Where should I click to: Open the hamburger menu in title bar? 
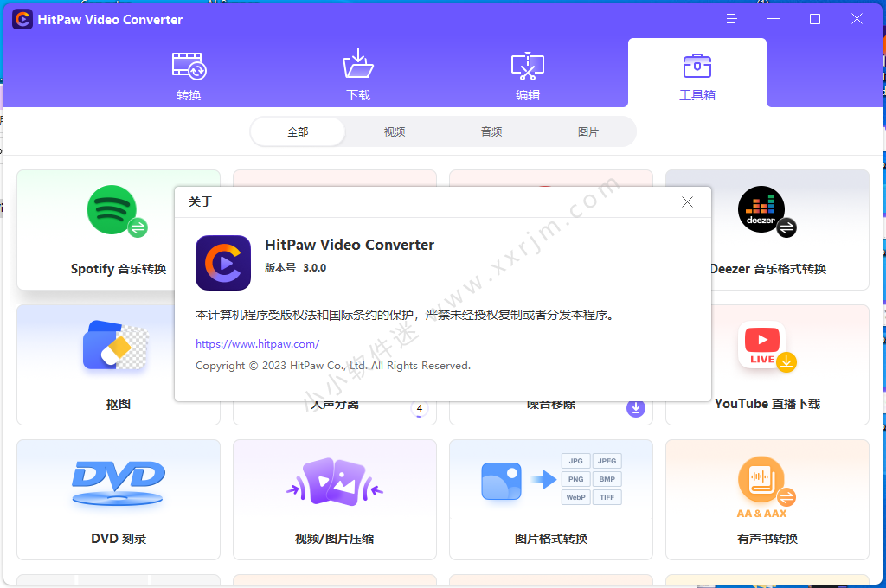(732, 19)
